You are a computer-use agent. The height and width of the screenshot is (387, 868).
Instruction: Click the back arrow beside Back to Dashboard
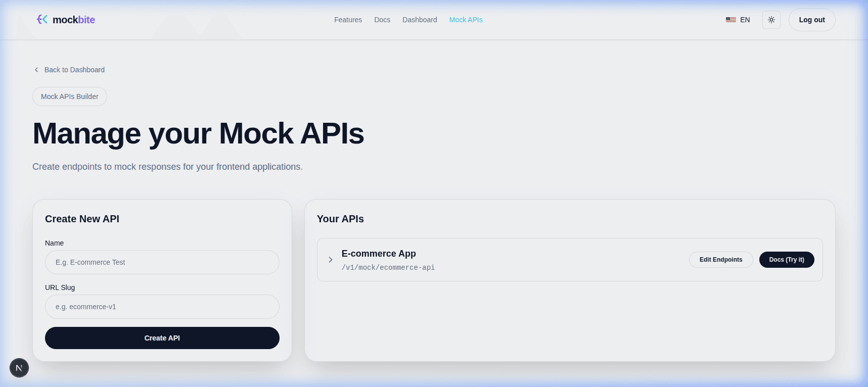(x=36, y=70)
